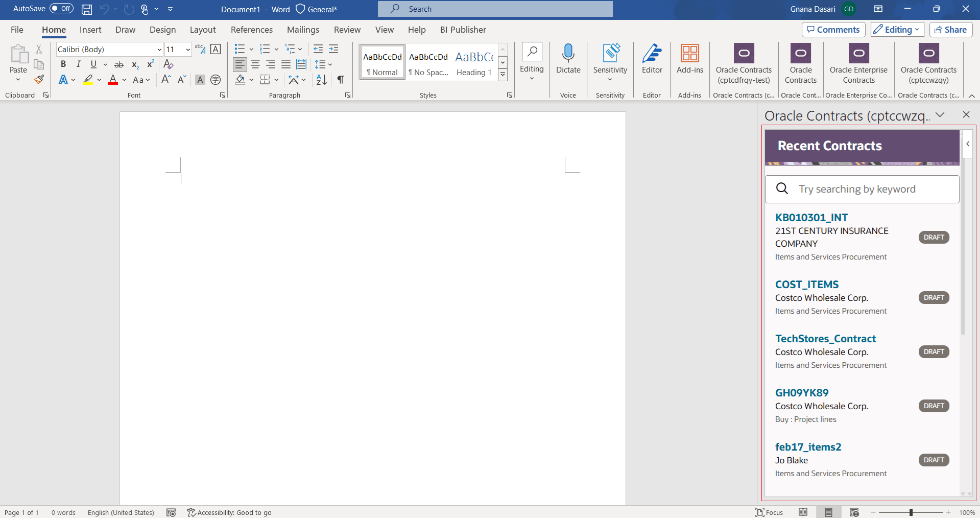
Task: Open the Editor pane
Action: tap(651, 60)
